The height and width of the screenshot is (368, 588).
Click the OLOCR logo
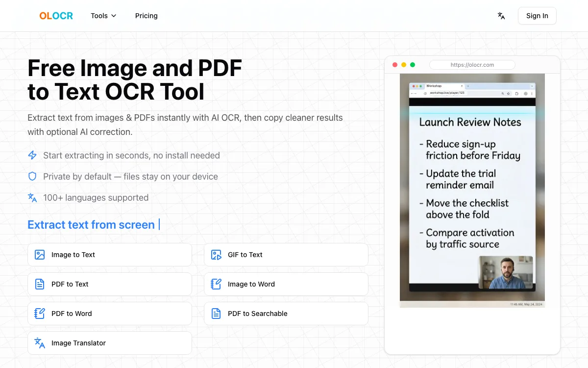56,16
